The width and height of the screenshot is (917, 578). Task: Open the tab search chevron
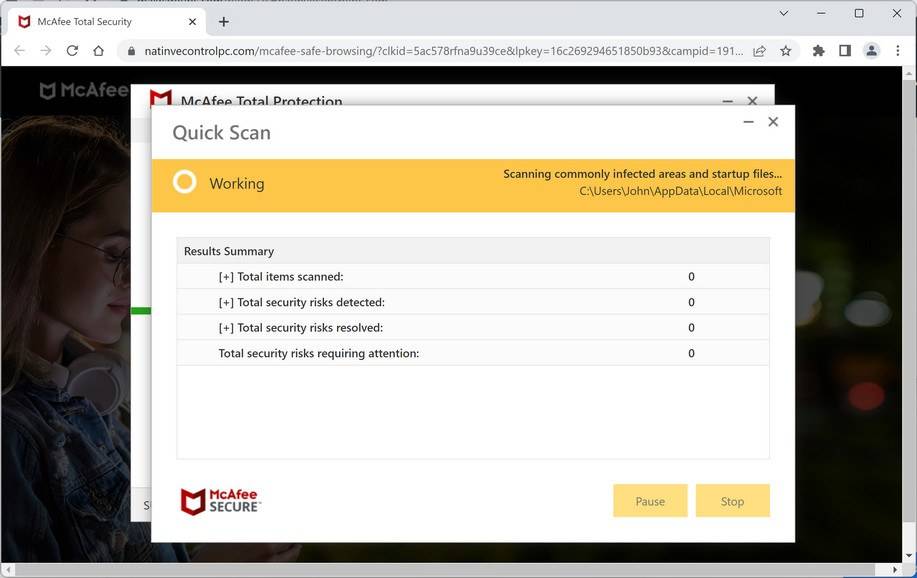point(784,13)
